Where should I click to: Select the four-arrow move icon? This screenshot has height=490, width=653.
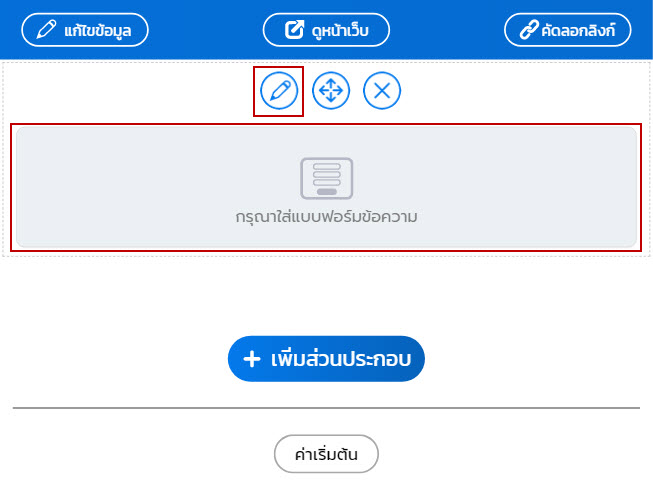(331, 90)
